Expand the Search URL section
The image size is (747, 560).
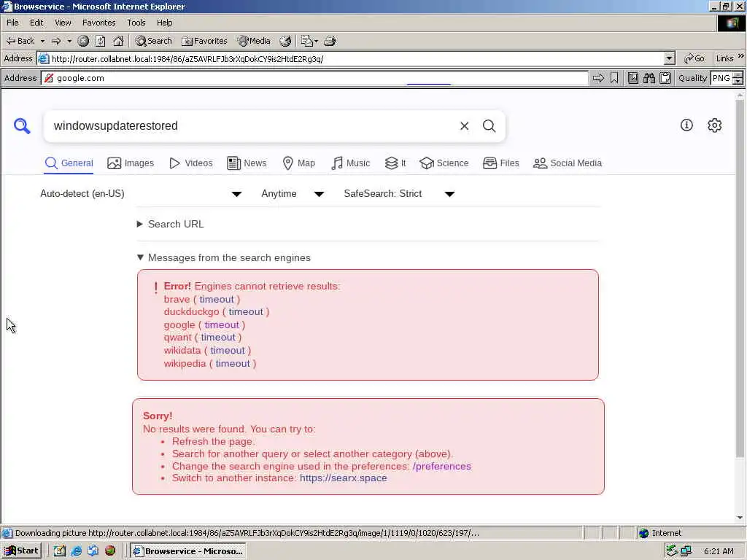tap(171, 224)
